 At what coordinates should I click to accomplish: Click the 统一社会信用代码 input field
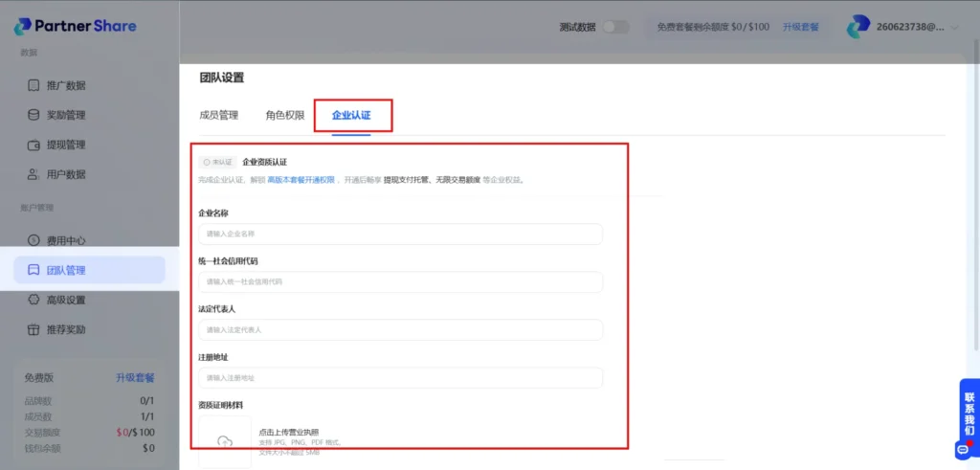pyautogui.click(x=400, y=281)
